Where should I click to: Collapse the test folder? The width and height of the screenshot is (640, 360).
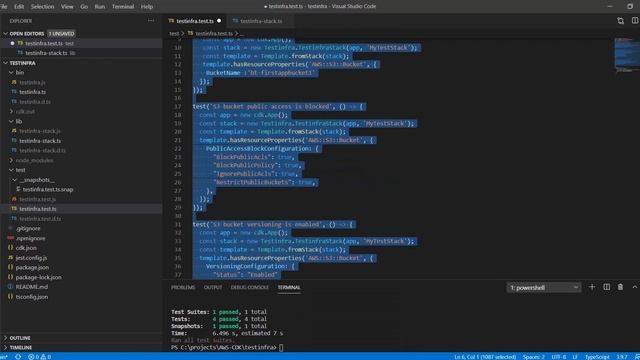click(x=11, y=170)
